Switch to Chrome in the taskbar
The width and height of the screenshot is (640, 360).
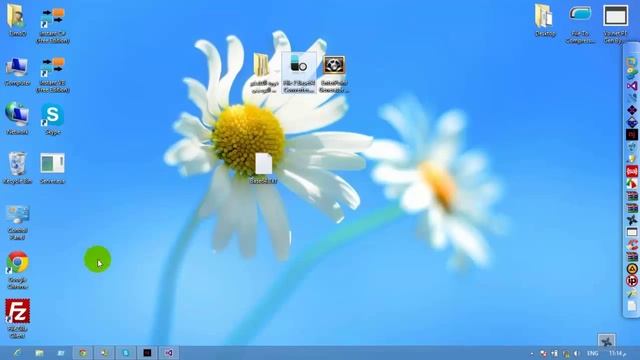[x=83, y=353]
